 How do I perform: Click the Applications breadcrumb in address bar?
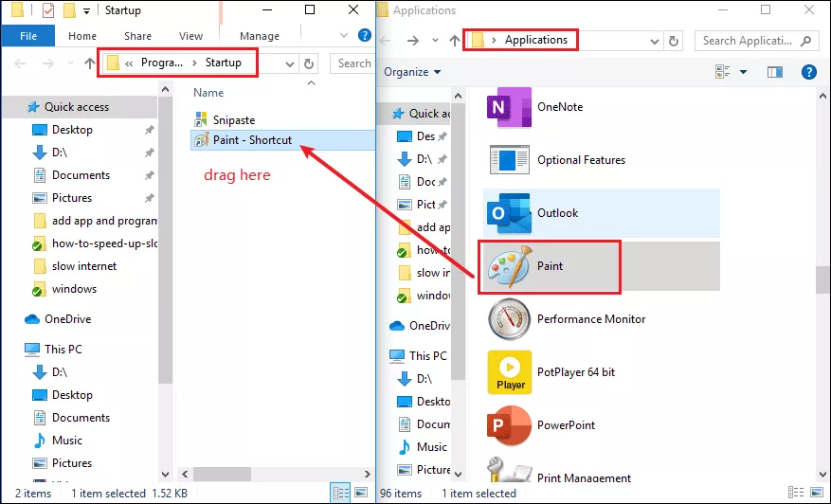tap(535, 41)
